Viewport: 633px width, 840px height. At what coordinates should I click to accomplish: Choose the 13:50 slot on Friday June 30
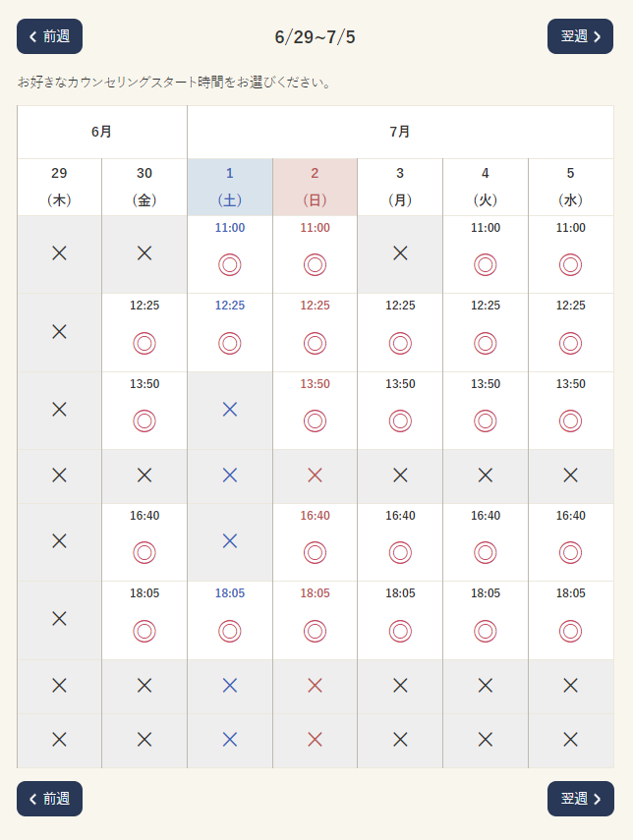144,411
